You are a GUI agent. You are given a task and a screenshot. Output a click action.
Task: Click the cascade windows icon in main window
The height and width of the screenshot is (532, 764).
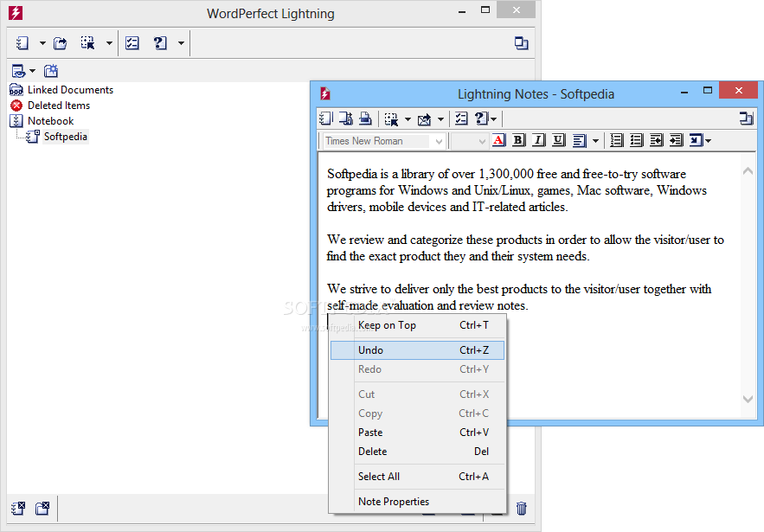click(522, 43)
